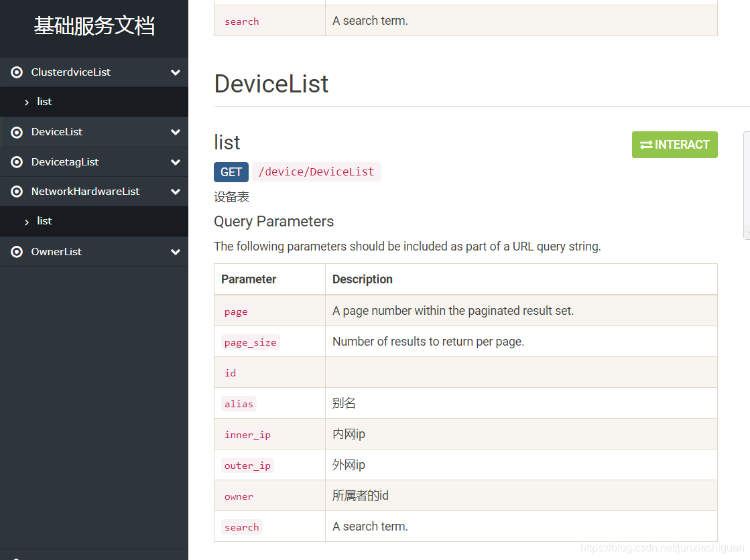
Task: Open NetworkHardwareList section in sidebar
Action: tap(95, 192)
